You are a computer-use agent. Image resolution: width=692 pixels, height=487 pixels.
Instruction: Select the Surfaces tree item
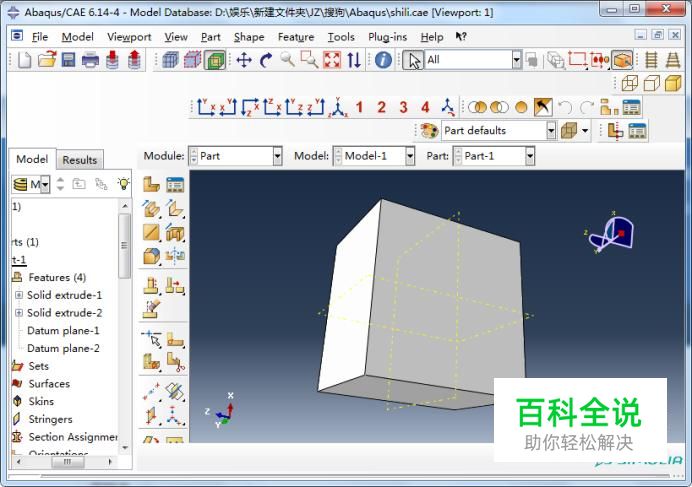49,384
